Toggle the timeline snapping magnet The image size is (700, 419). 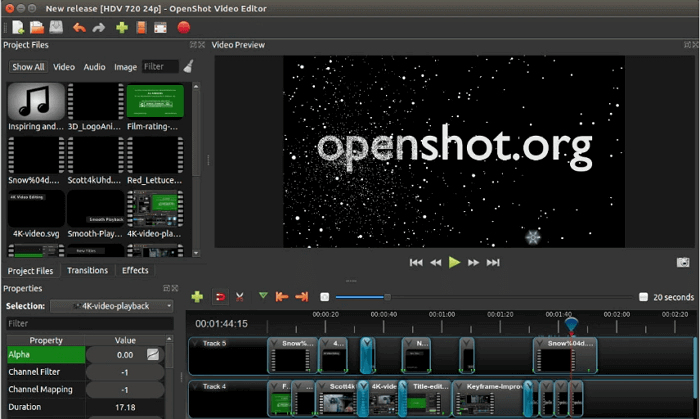click(220, 297)
